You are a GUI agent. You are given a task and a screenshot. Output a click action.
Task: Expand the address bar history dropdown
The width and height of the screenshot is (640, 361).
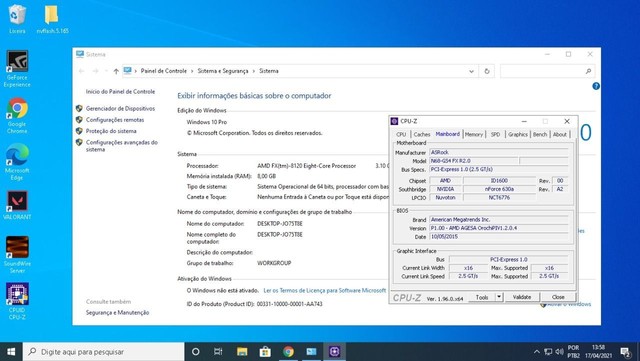point(471,71)
